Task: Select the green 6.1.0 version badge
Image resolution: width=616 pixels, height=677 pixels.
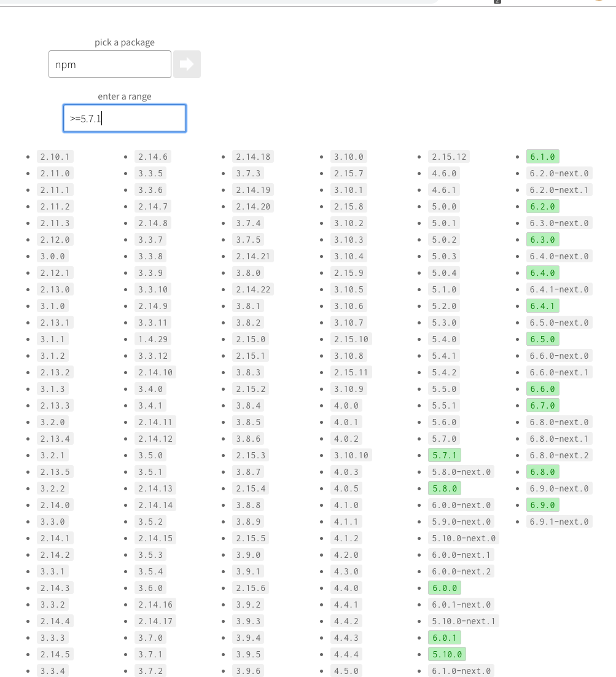Action: (x=542, y=157)
